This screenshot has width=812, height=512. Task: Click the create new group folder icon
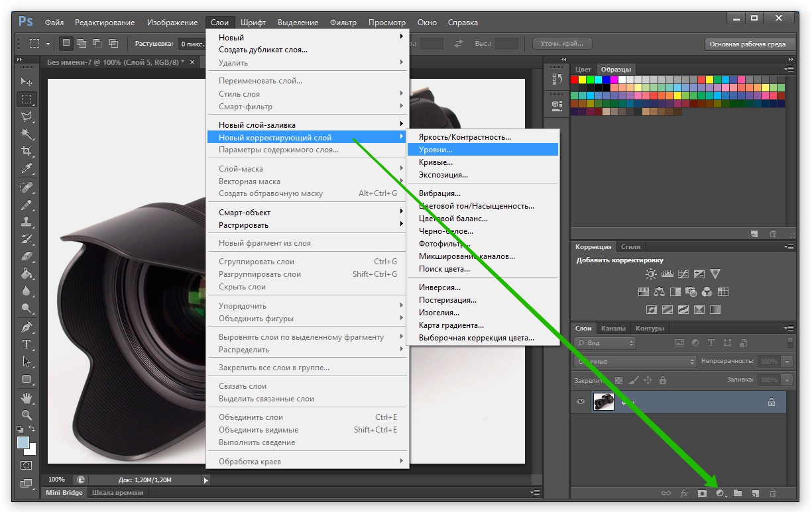(x=738, y=493)
